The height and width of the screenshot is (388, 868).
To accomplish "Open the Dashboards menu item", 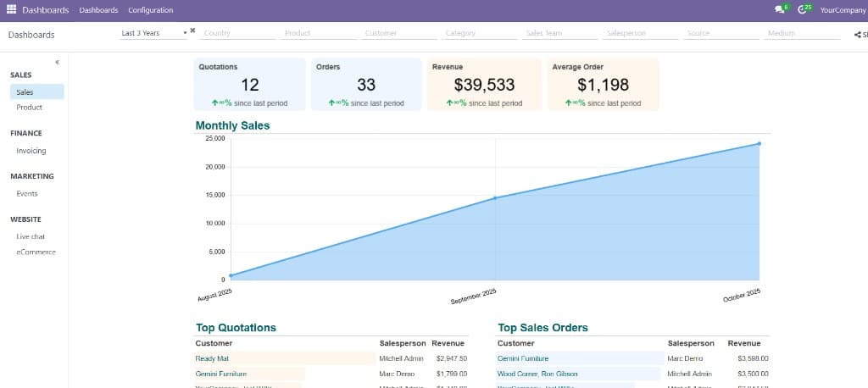I will tap(98, 10).
